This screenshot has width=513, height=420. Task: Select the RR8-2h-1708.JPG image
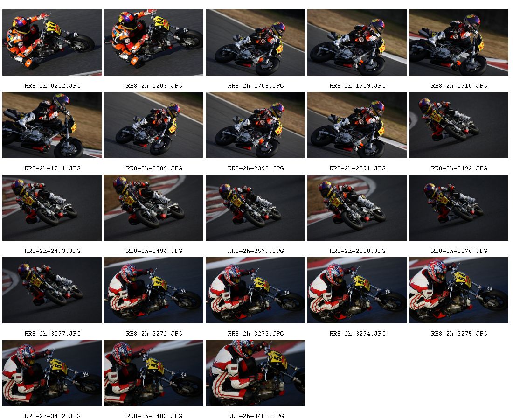point(255,42)
